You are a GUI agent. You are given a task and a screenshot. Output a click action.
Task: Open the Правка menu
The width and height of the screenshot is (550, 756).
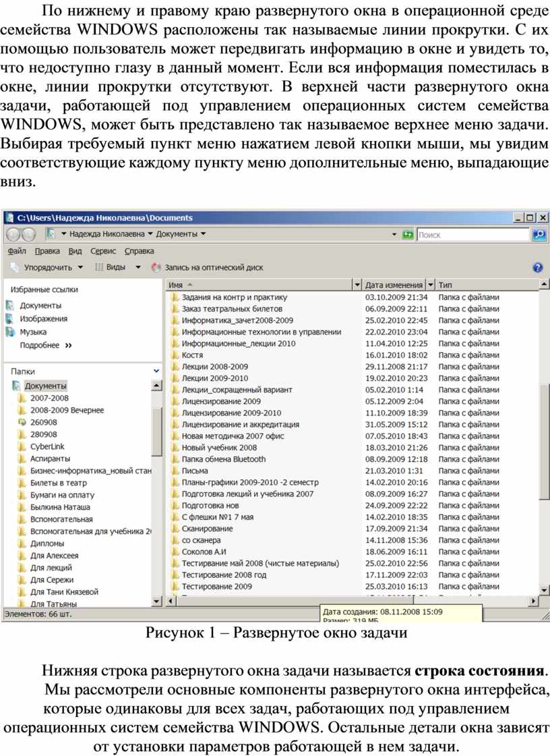click(47, 251)
